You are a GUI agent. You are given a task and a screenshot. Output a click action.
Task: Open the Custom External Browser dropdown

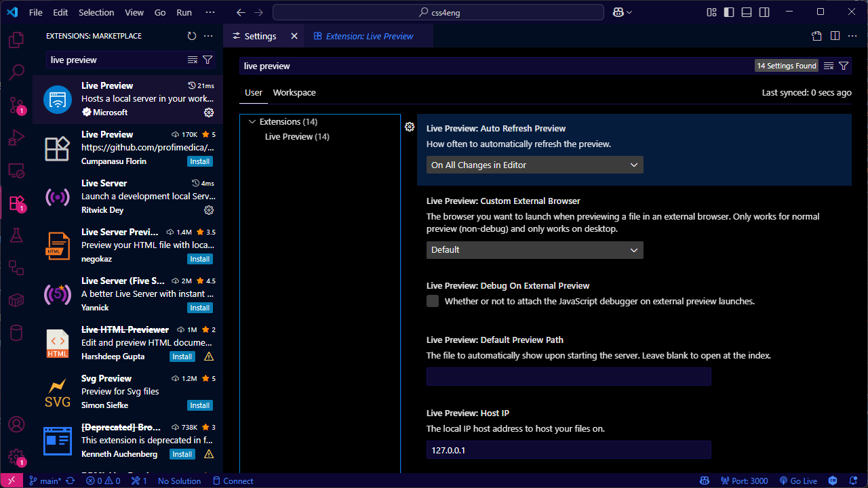[x=534, y=249]
